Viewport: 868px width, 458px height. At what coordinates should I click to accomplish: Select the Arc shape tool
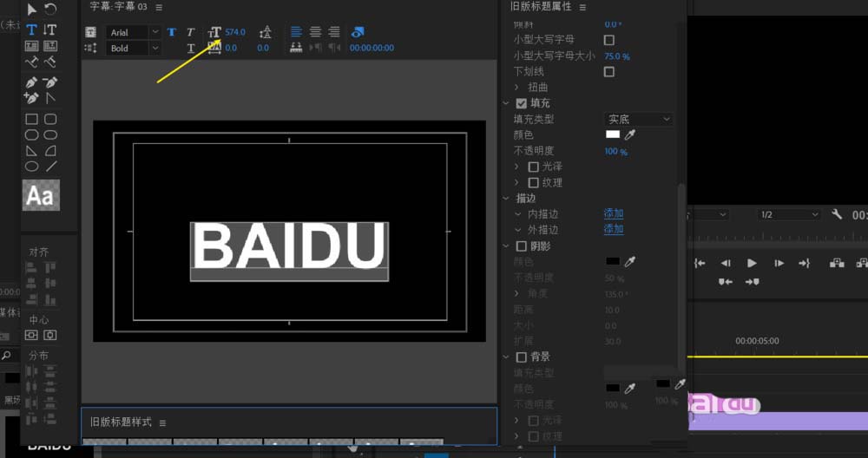point(50,150)
